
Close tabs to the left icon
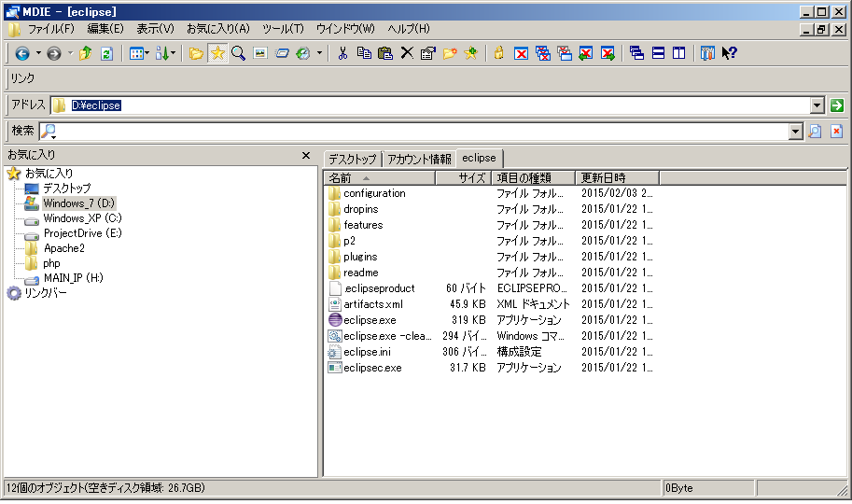coord(586,53)
